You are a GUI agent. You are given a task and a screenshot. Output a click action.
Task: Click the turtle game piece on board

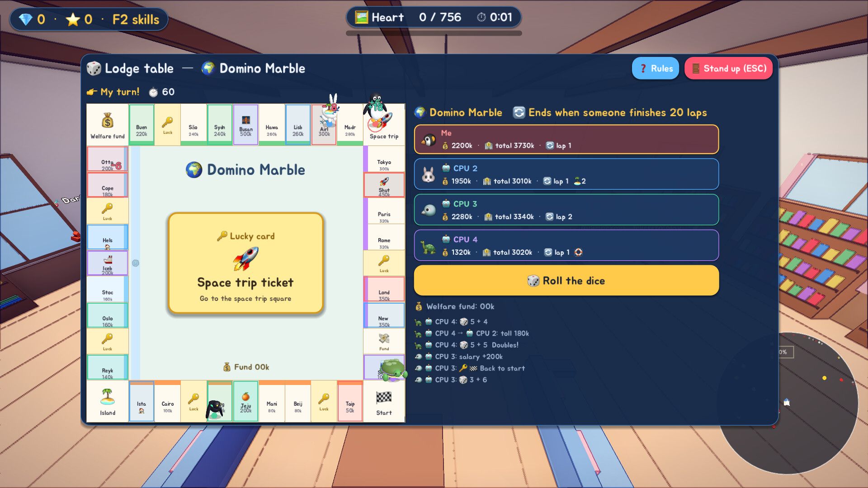click(393, 370)
